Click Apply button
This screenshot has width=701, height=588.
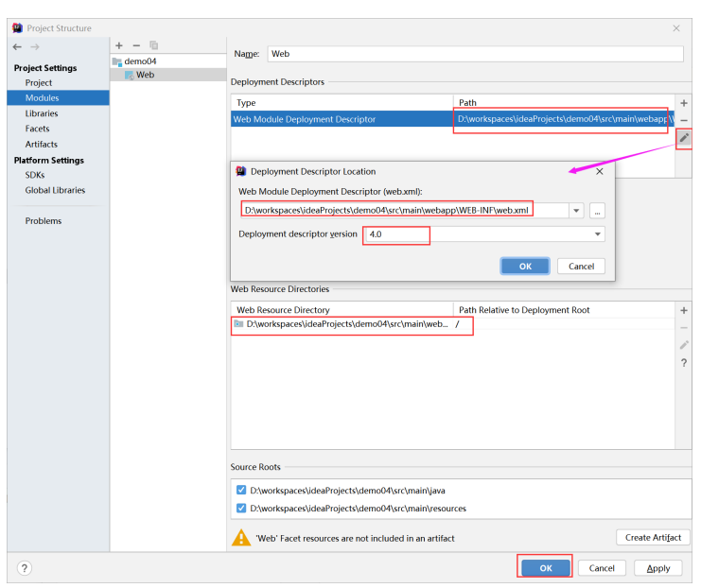(658, 568)
